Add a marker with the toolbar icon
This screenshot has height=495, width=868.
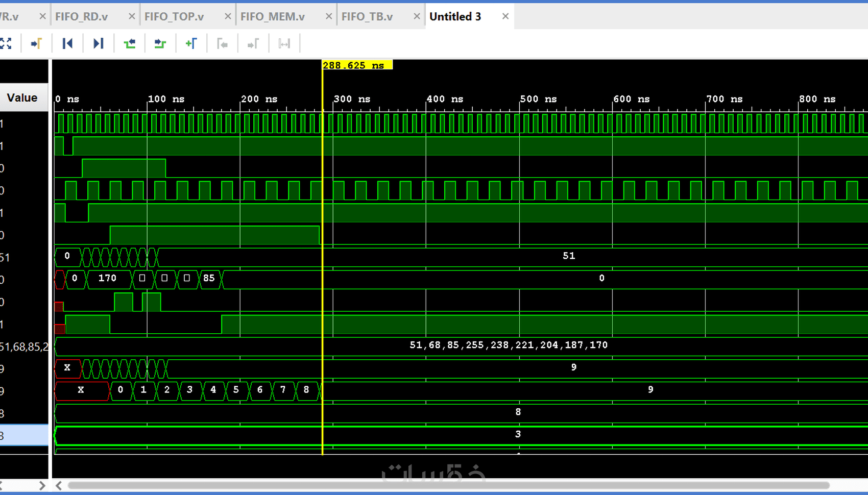[191, 44]
